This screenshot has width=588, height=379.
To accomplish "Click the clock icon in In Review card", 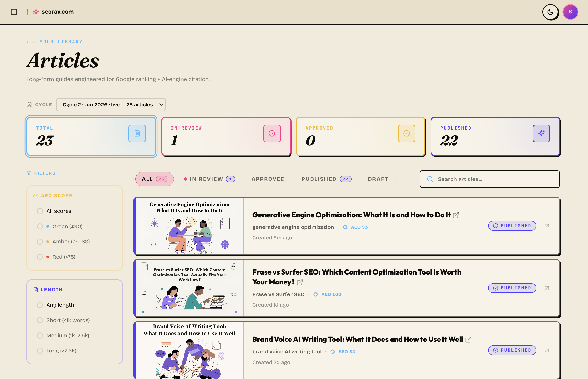I will click(x=272, y=133).
